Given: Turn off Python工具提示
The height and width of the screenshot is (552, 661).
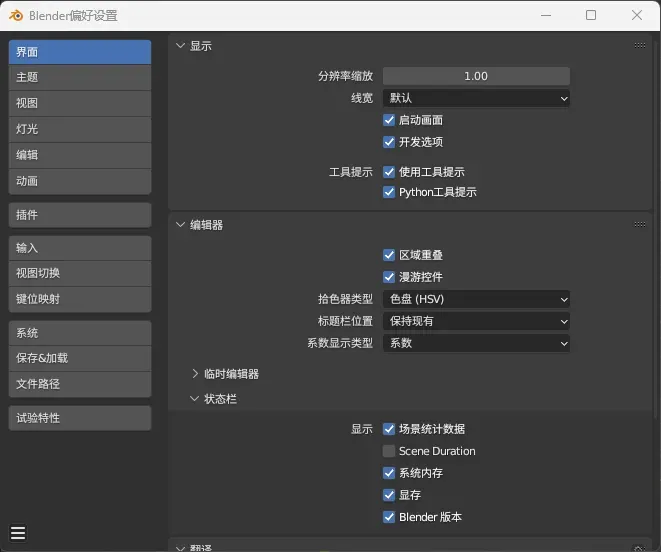Looking at the screenshot, I should (389, 192).
